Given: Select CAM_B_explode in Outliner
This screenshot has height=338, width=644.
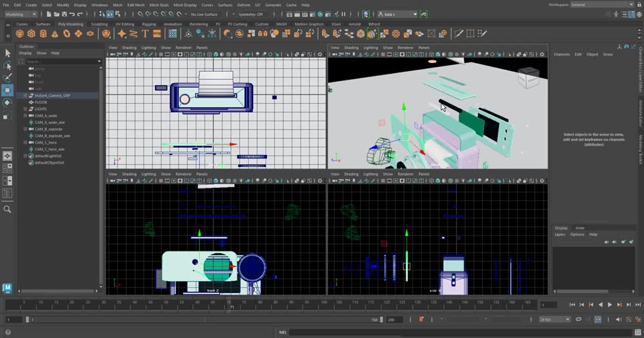Looking at the screenshot, I should click(48, 129).
